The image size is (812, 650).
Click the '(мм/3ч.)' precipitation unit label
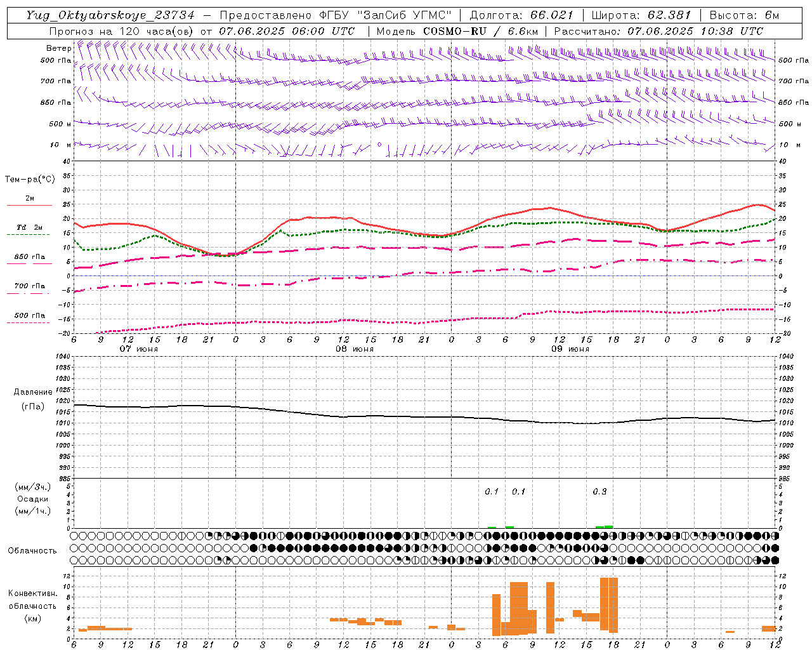(x=33, y=487)
